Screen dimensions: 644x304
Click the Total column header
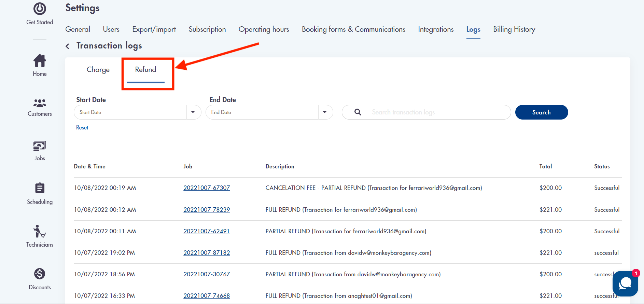[x=545, y=166]
